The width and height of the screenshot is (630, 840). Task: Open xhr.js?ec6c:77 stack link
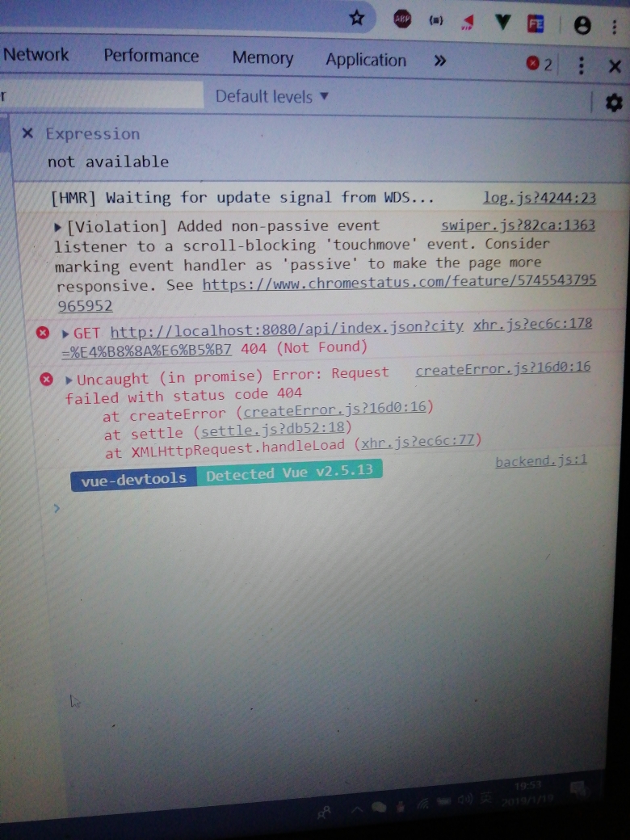coord(418,443)
